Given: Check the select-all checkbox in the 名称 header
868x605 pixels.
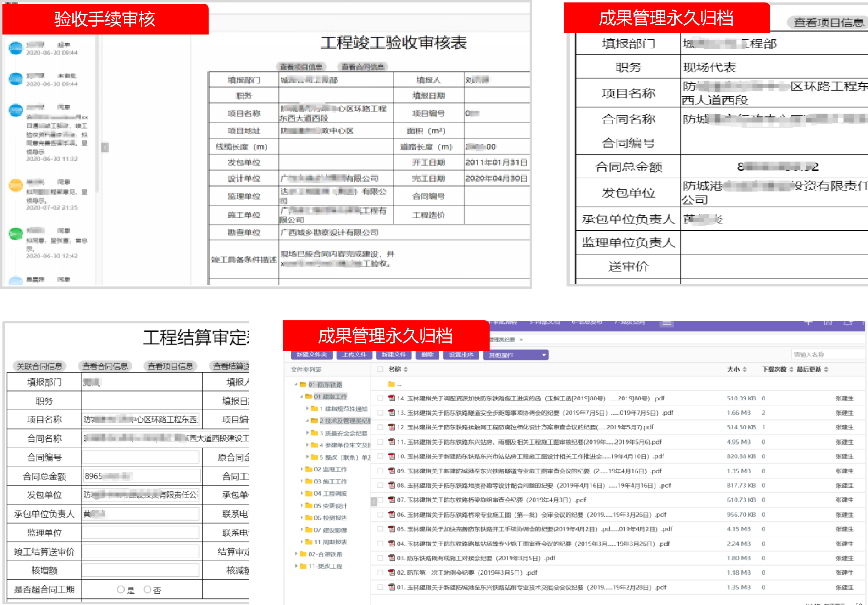Looking at the screenshot, I should [x=381, y=370].
